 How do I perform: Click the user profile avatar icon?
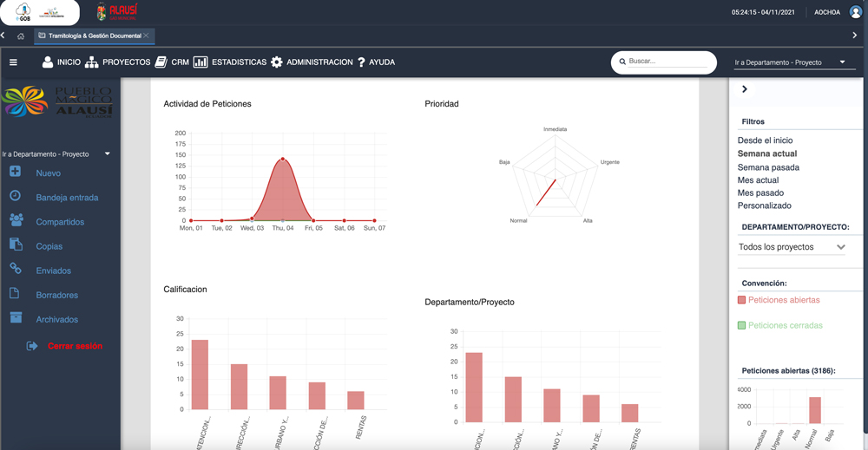(856, 12)
